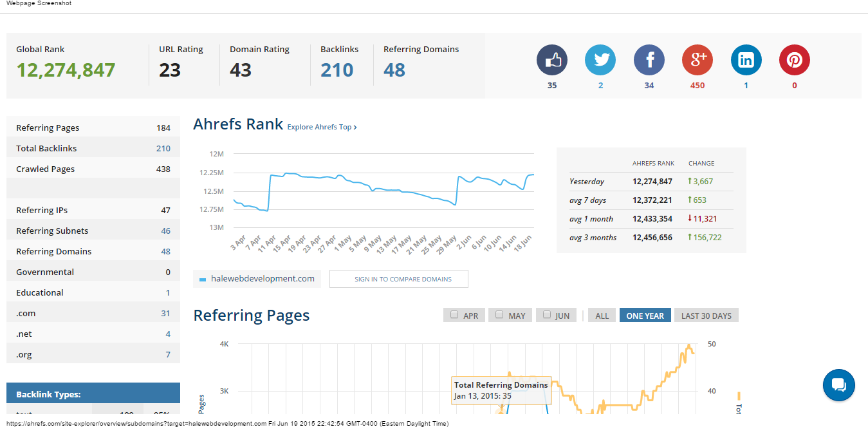The image size is (868, 427).
Task: Click Sign In to Compare Domains button
Action: [x=398, y=279]
